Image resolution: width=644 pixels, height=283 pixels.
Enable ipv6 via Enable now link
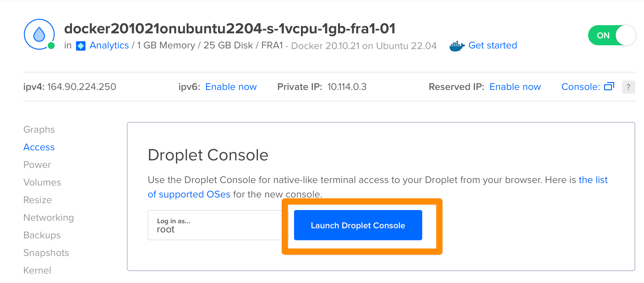(x=231, y=87)
